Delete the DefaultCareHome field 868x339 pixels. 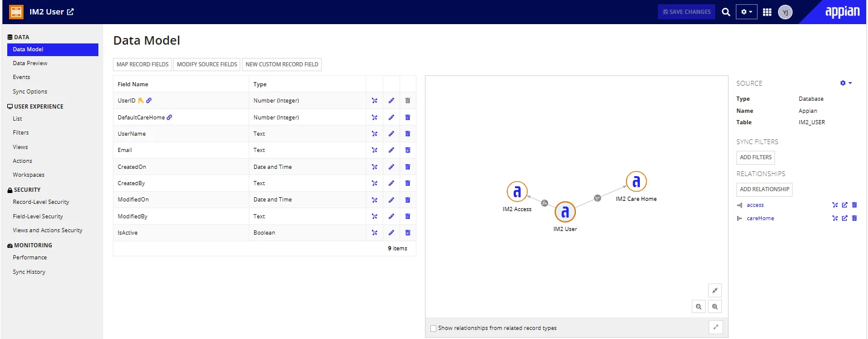(x=407, y=118)
